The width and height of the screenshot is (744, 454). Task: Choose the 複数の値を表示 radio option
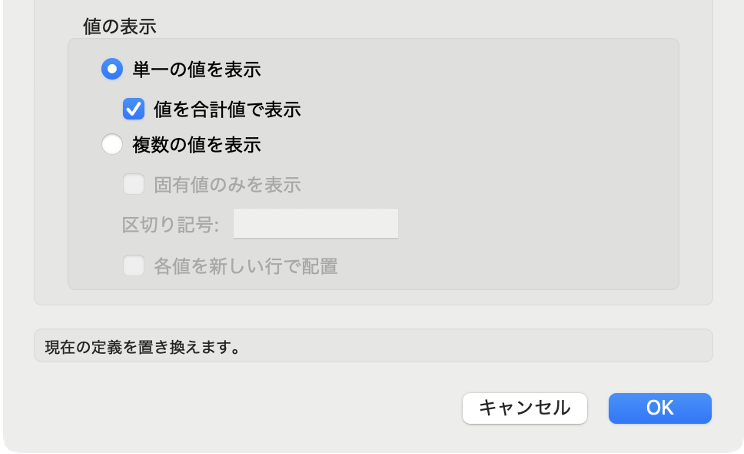tap(114, 145)
